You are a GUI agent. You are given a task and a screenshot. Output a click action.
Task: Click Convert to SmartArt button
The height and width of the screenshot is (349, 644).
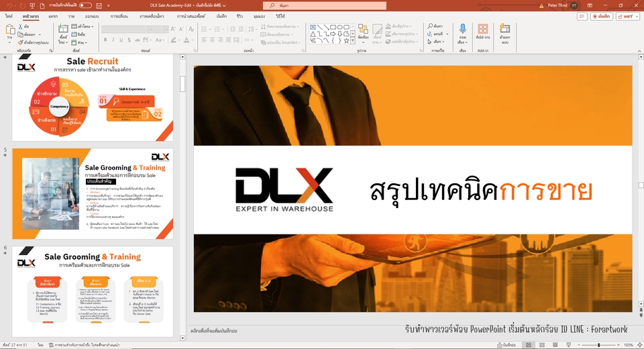point(280,42)
